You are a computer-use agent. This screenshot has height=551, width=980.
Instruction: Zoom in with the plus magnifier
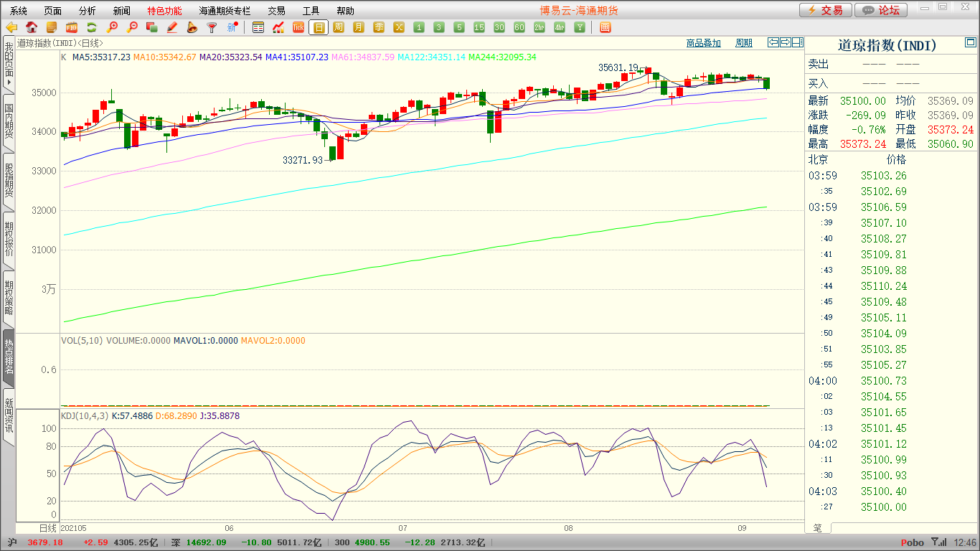click(112, 27)
